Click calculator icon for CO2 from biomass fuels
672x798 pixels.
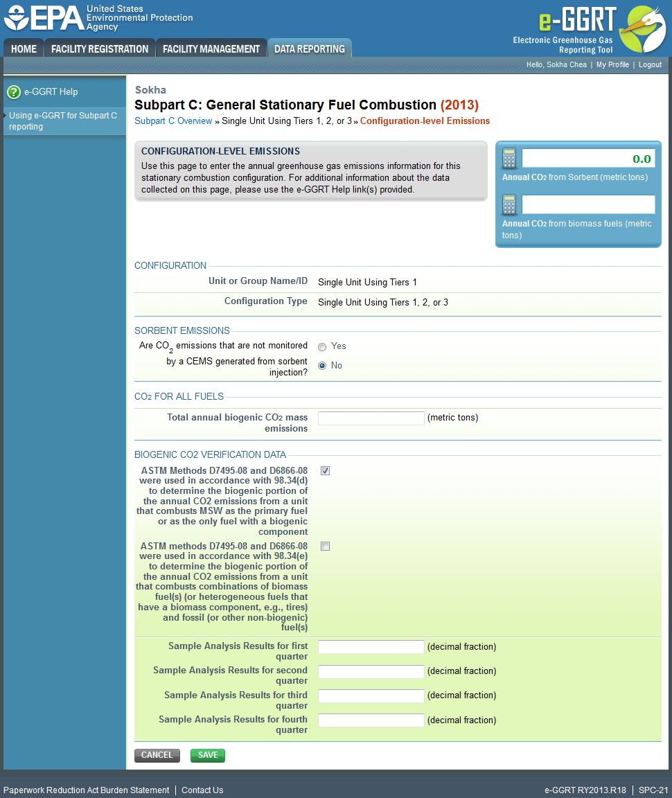pyautogui.click(x=509, y=204)
